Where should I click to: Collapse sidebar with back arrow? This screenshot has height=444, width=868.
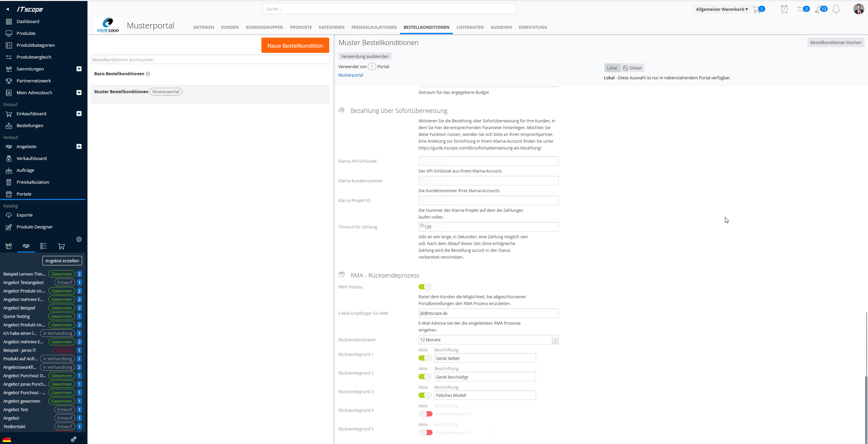(x=7, y=9)
